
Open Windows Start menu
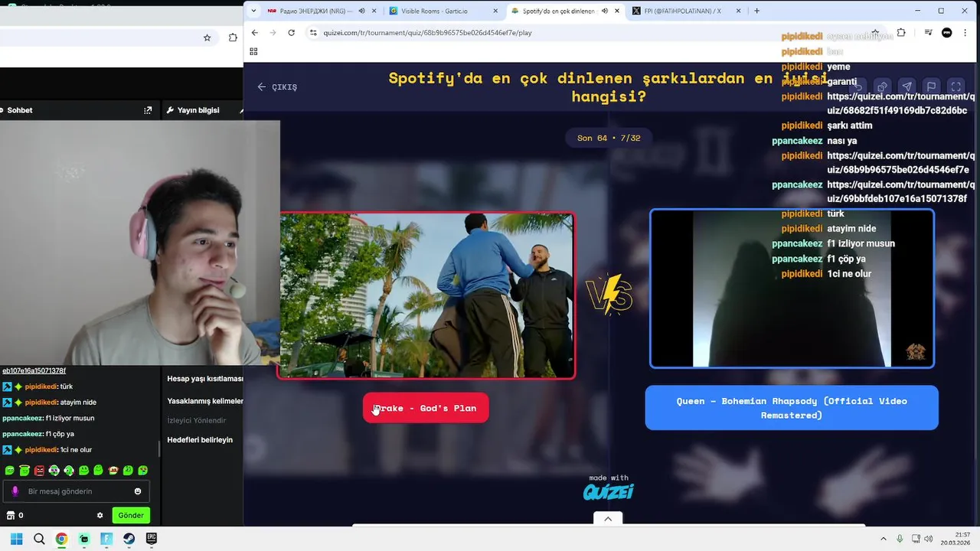tap(16, 539)
